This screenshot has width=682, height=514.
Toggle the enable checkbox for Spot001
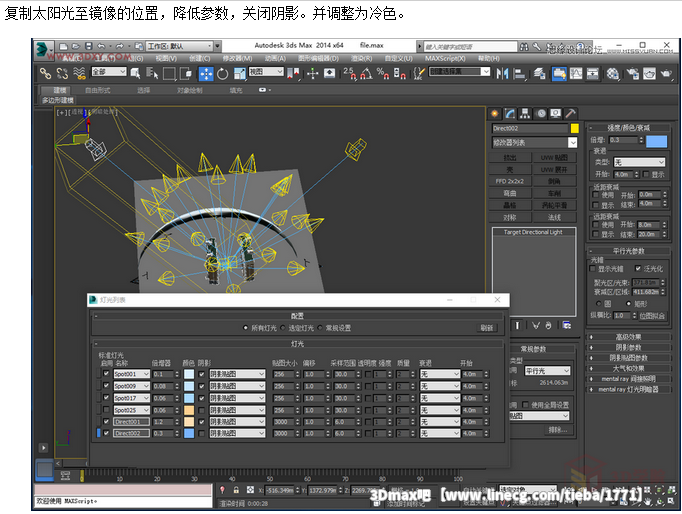click(x=107, y=374)
